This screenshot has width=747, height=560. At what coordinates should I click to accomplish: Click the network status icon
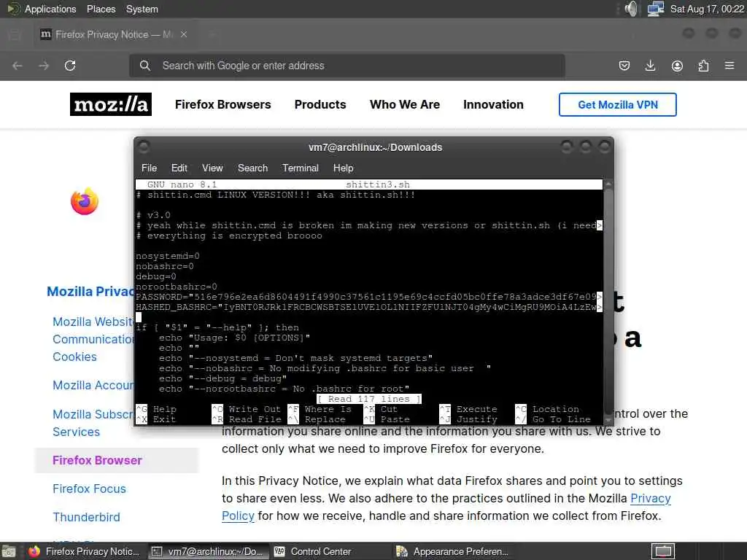656,9
